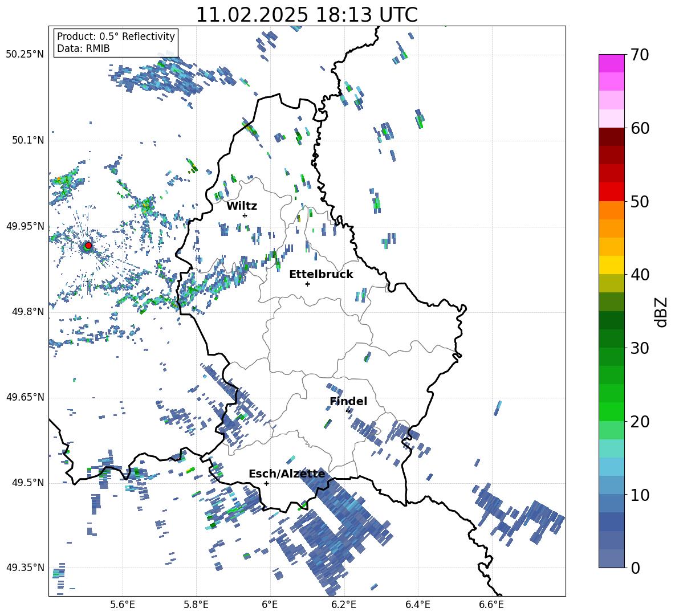
Task: Click the Wiltz station cross marker
Action: (245, 215)
